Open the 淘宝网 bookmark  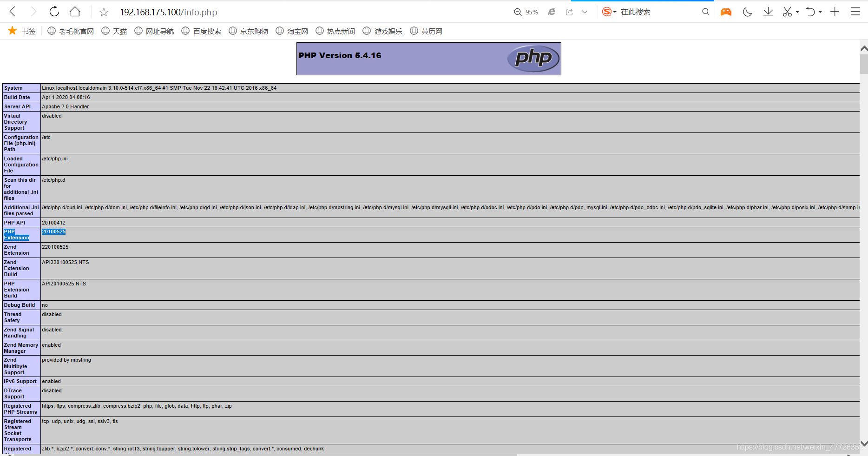pyautogui.click(x=292, y=31)
